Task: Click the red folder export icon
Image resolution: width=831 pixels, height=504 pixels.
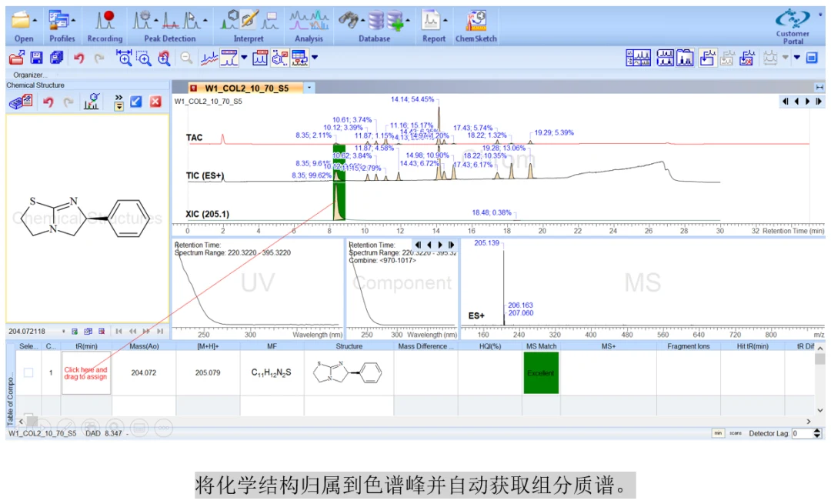Action: [x=16, y=58]
